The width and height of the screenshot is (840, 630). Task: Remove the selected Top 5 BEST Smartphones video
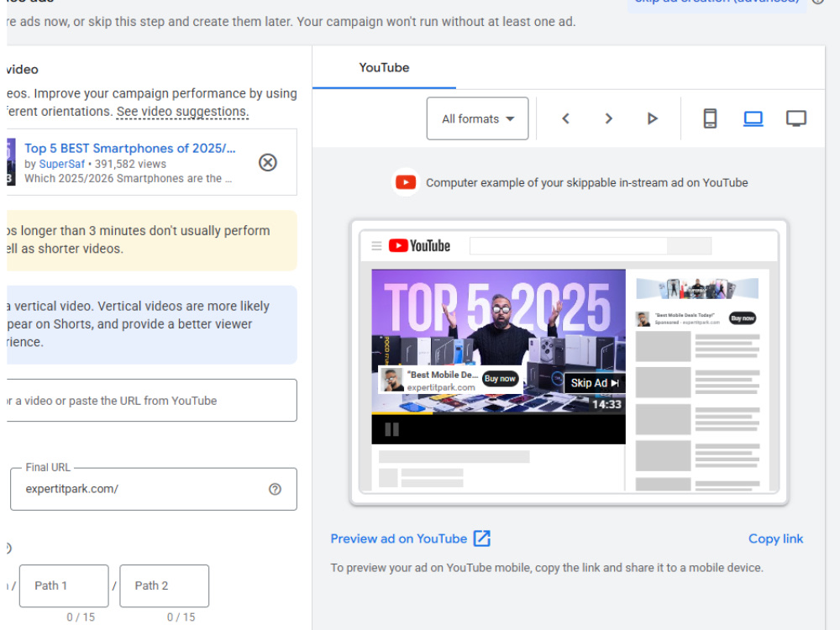267,162
